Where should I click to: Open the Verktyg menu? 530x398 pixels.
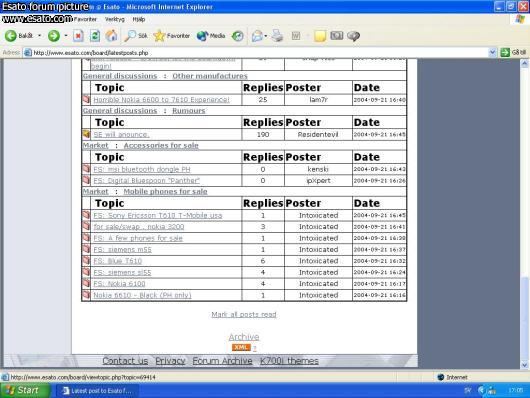click(115, 19)
